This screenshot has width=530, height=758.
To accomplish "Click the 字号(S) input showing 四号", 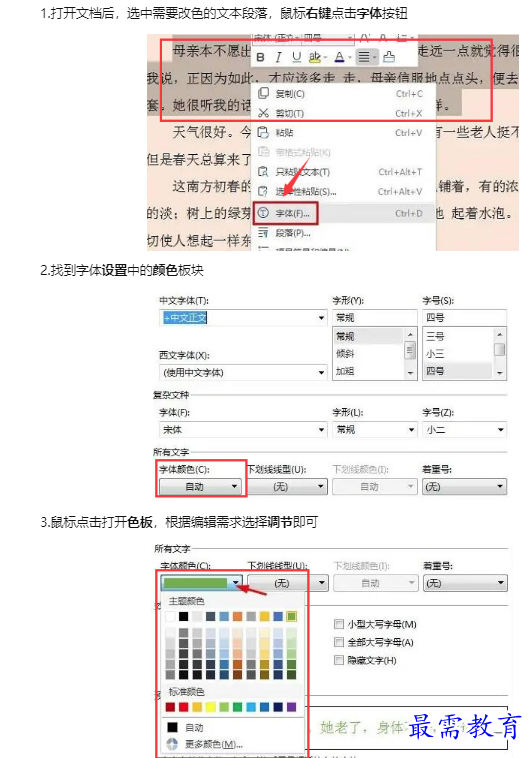I will 464,318.
